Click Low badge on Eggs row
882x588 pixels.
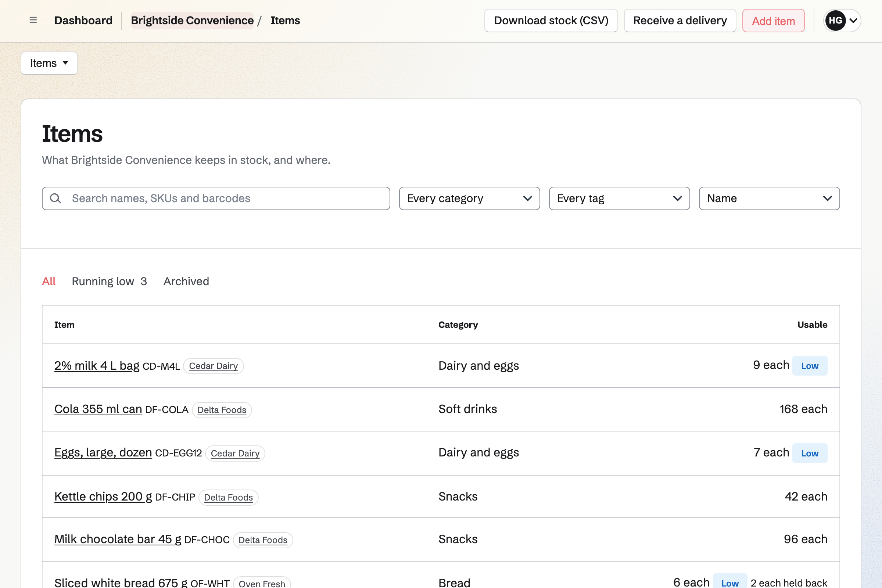810,453
